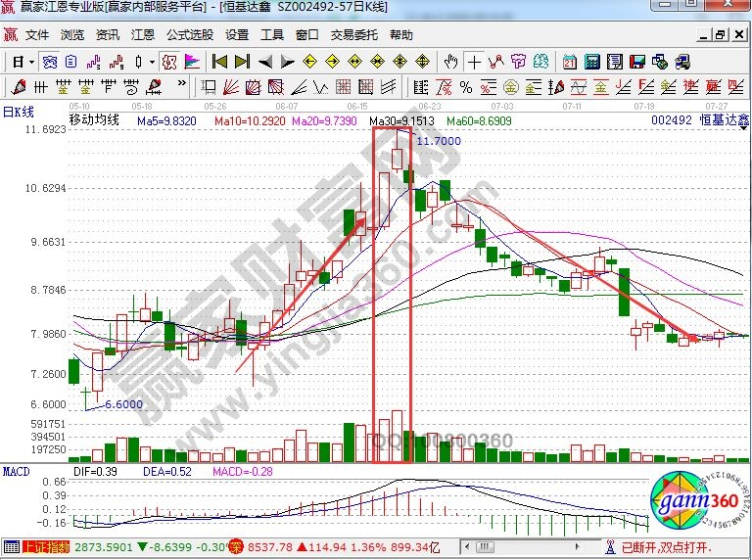
Task: Open the 日 period dropdown arrow
Action: pyautogui.click(x=32, y=61)
